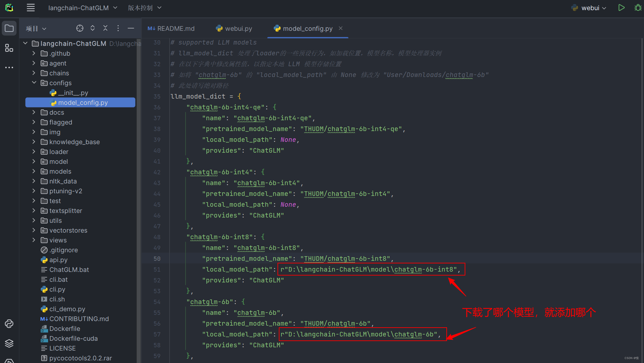Click the chatglm-6b local_model_path string
Screen dimensions: 644x363
click(x=359, y=334)
